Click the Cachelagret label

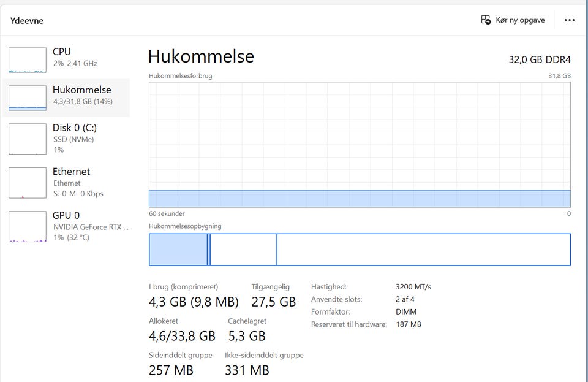pyautogui.click(x=247, y=321)
